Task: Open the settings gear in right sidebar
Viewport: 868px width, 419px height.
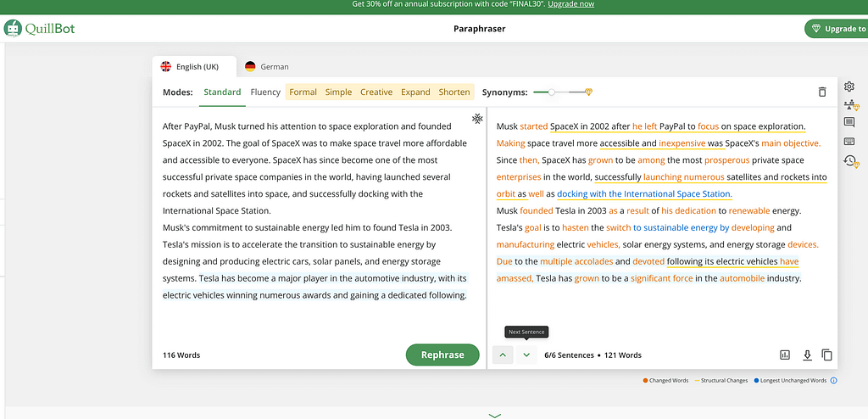Action: coord(849,87)
